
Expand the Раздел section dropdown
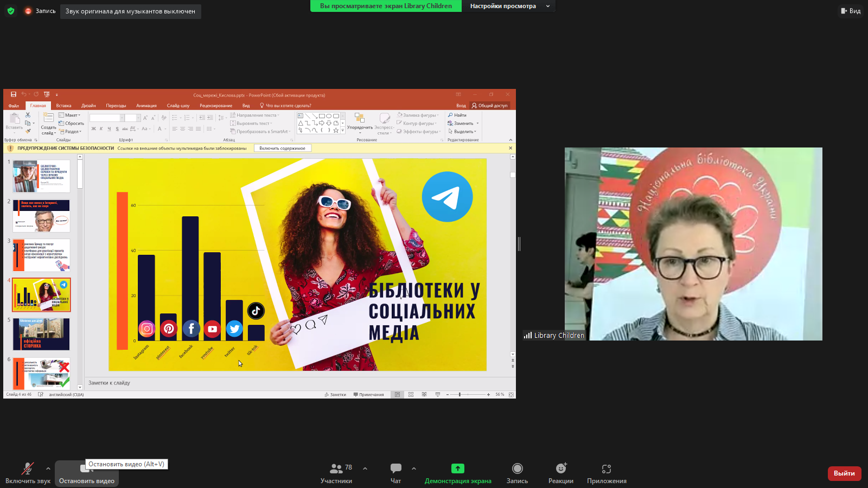[x=71, y=131]
